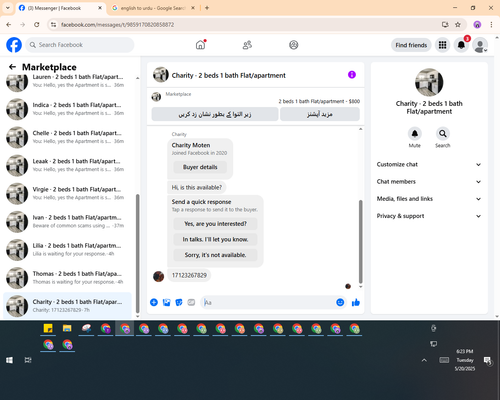The height and width of the screenshot is (400, 500).
Task: Open a new browser tab
Action: 207,8
